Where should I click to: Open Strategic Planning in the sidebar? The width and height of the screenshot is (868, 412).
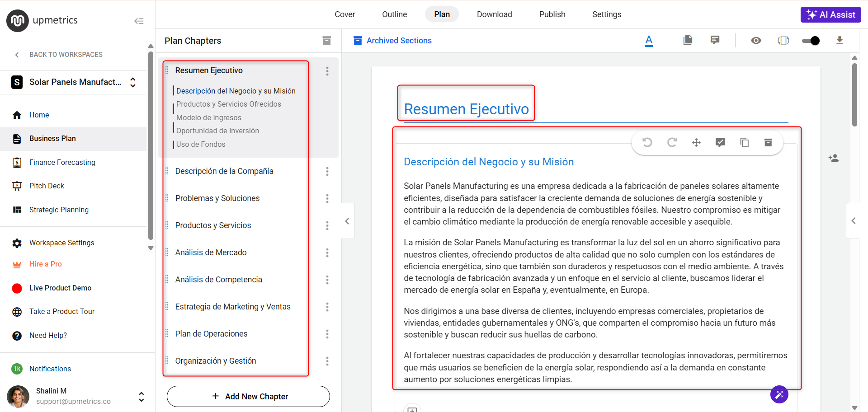[x=73, y=210]
